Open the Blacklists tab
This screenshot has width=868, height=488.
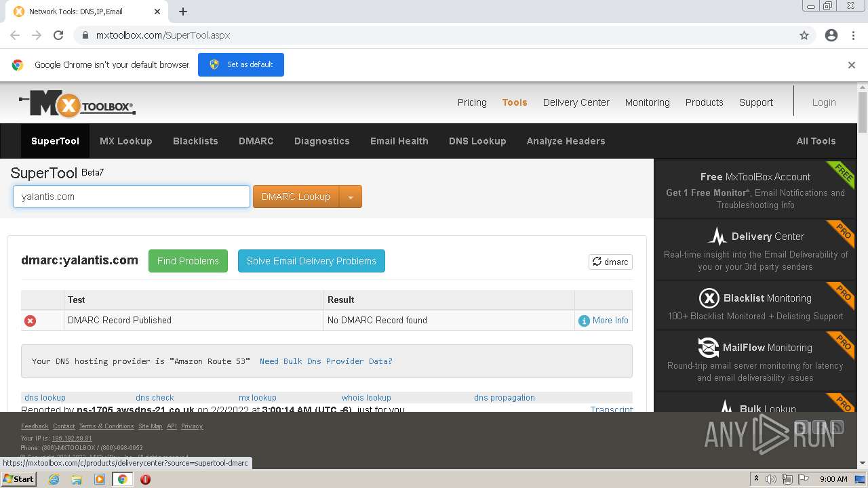[195, 141]
